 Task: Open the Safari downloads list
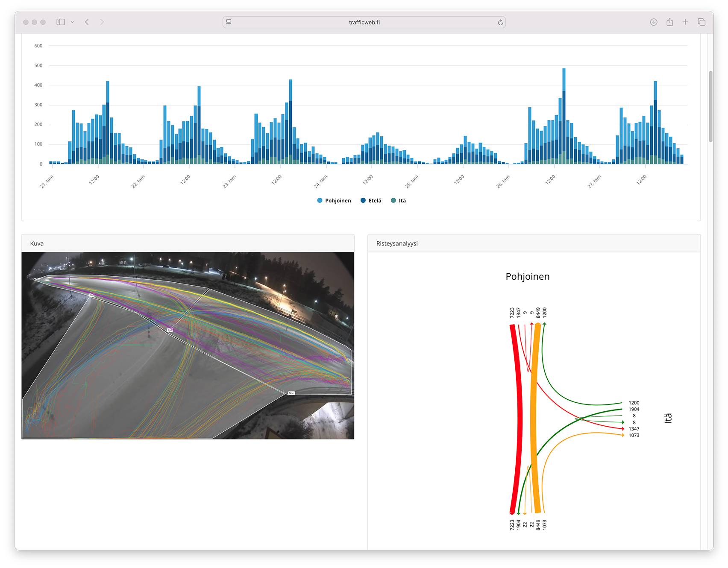tap(653, 22)
